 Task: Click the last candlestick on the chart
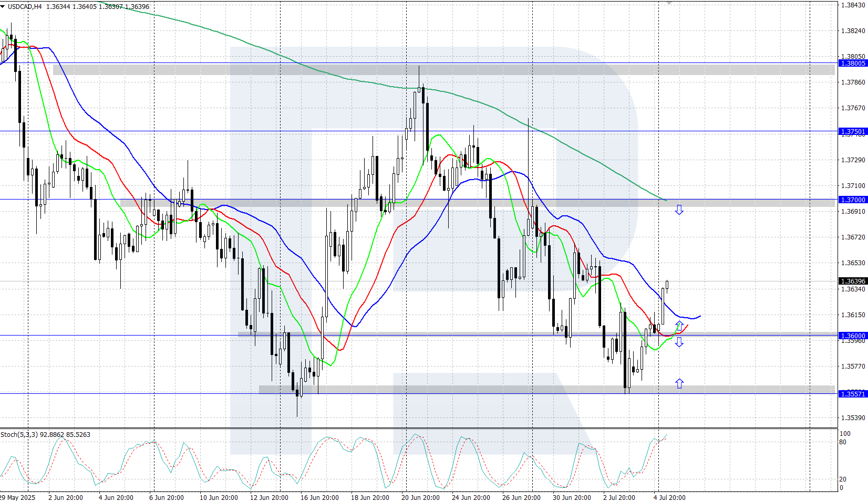point(667,285)
